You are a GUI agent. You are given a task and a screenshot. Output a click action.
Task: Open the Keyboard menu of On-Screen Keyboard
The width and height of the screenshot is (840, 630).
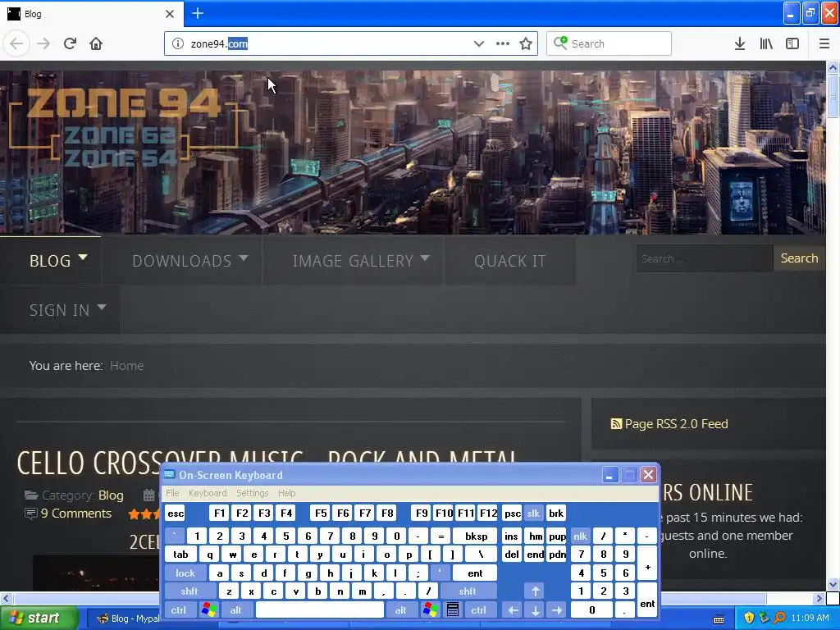[208, 493]
